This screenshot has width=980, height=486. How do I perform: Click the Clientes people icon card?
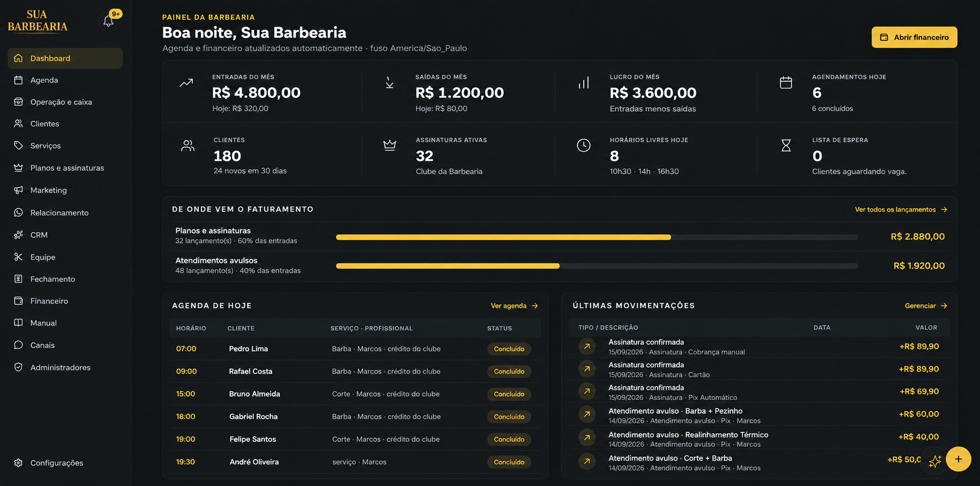[x=188, y=146]
